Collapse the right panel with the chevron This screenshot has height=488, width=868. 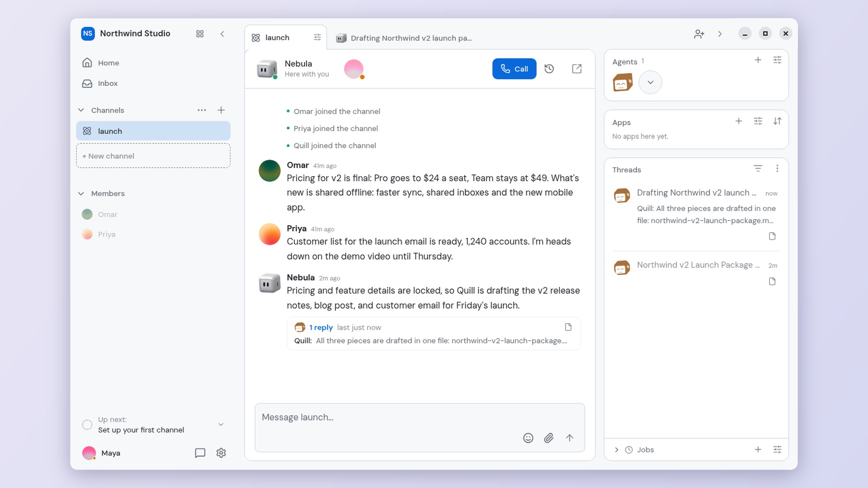(x=720, y=34)
